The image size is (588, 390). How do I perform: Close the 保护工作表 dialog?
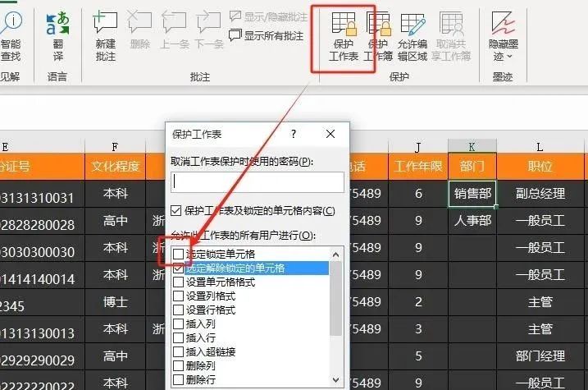[330, 134]
